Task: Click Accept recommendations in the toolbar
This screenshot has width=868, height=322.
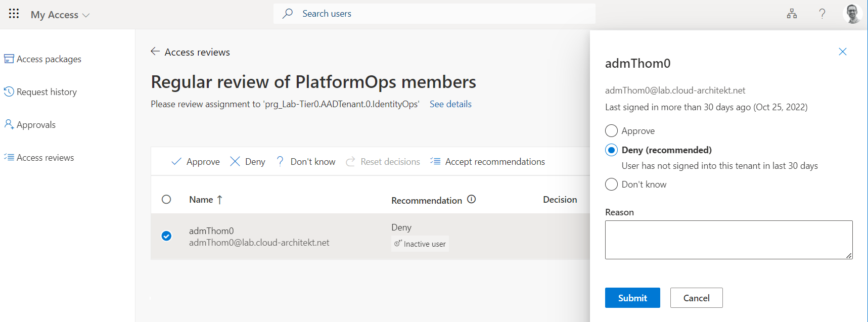Action: [487, 162]
